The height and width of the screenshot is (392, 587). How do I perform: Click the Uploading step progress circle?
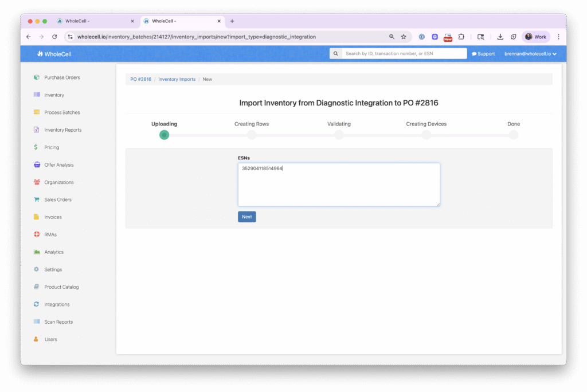[164, 135]
